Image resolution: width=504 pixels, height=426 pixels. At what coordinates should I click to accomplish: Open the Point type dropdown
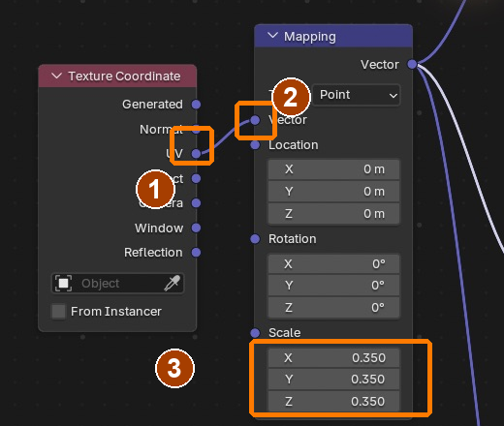point(356,95)
